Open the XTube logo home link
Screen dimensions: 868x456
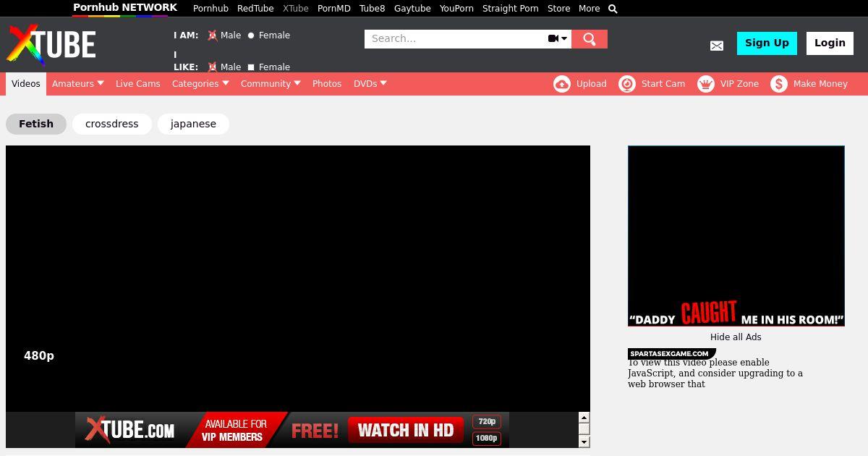click(51, 45)
